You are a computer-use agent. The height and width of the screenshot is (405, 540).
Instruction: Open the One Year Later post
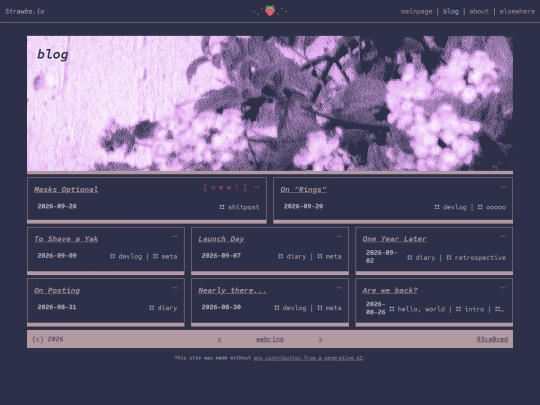(394, 239)
